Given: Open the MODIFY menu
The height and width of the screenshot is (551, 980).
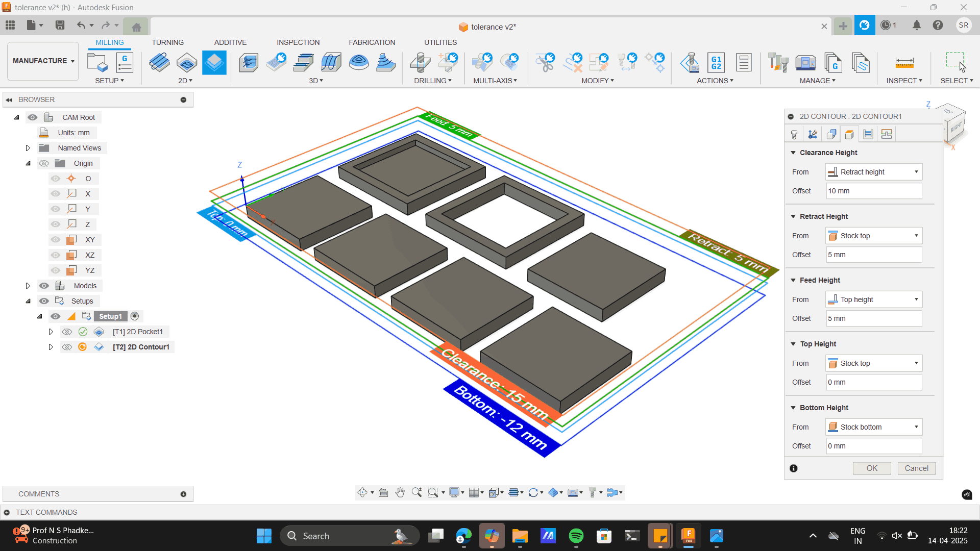Looking at the screenshot, I should (x=598, y=81).
